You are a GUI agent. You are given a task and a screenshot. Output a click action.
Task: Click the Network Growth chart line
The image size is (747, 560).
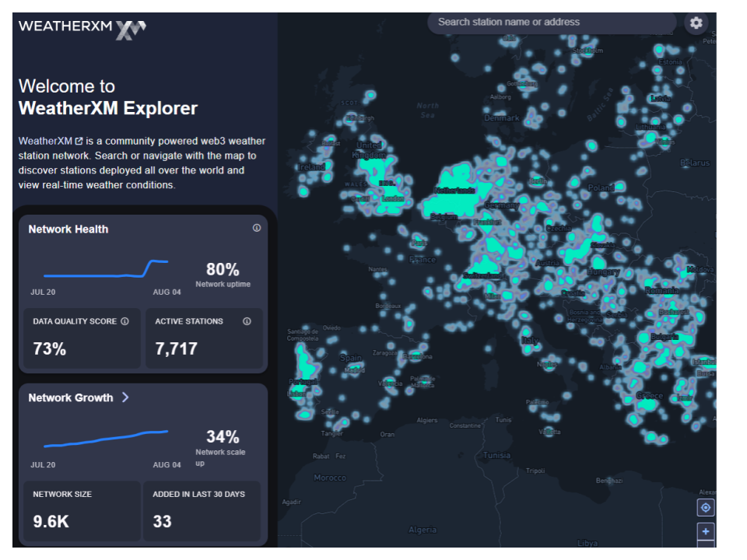(106, 439)
